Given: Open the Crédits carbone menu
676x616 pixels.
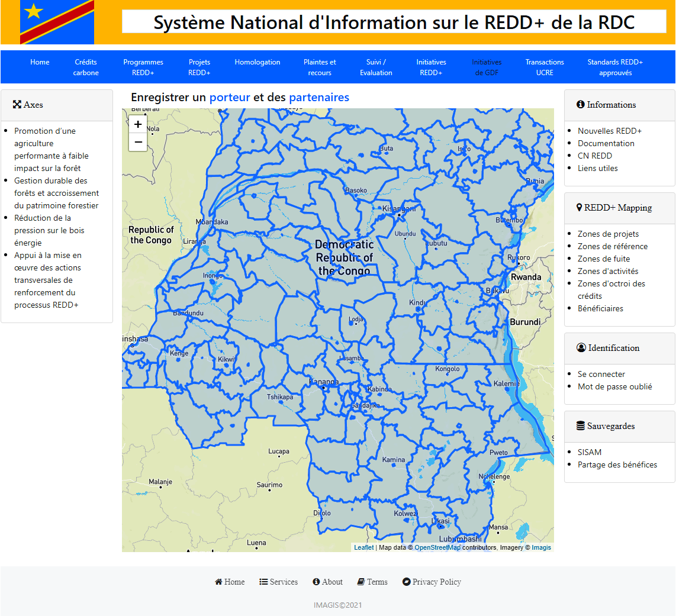Looking at the screenshot, I should [86, 67].
